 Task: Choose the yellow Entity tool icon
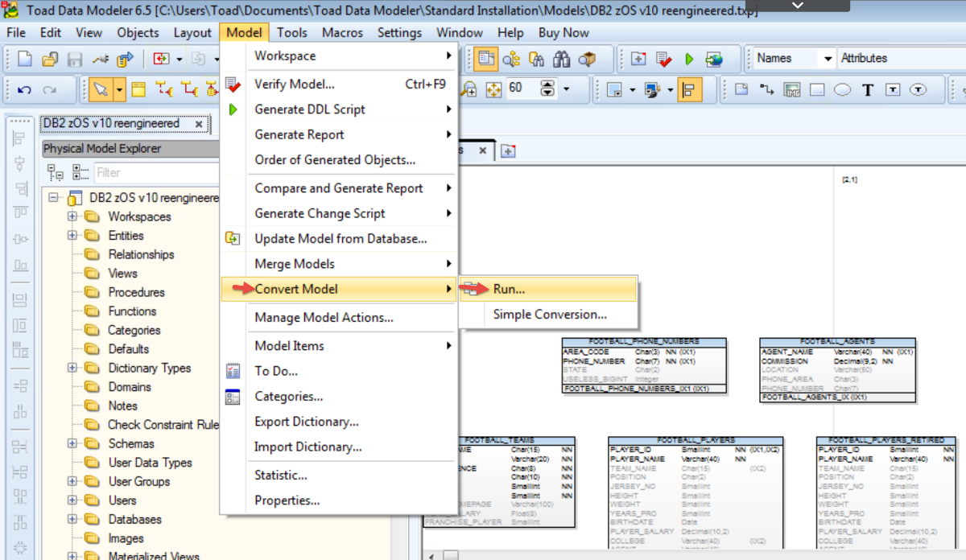click(x=138, y=89)
